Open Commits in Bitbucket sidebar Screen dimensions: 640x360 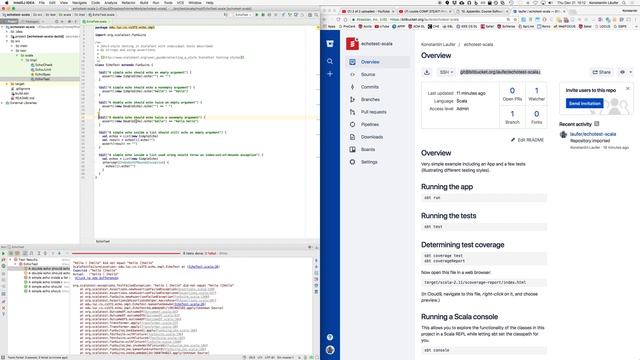[369, 87]
